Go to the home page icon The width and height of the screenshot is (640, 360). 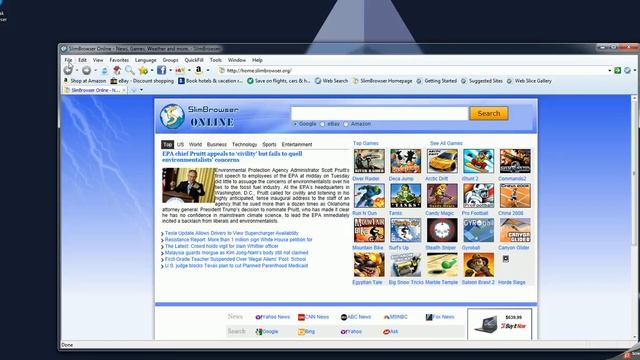click(x=117, y=70)
